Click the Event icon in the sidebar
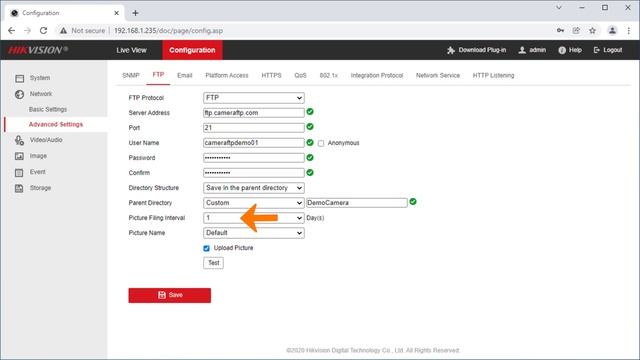 point(19,172)
